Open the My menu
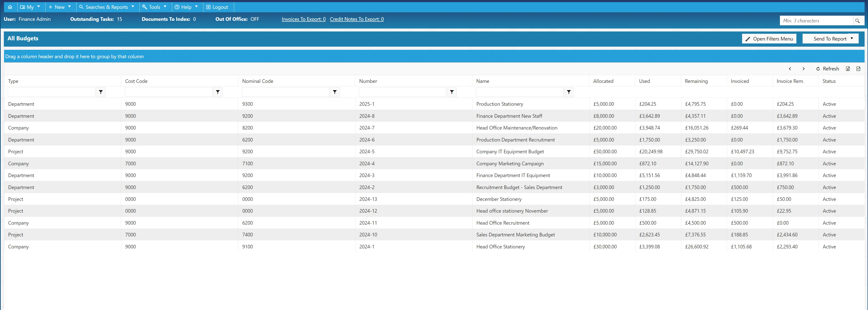This screenshot has width=868, height=310. pyautogui.click(x=30, y=7)
